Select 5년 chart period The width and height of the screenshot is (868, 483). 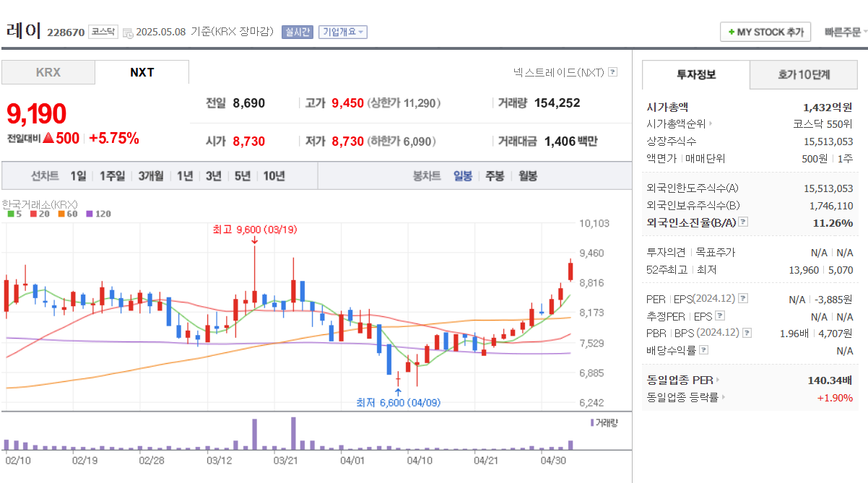(243, 176)
